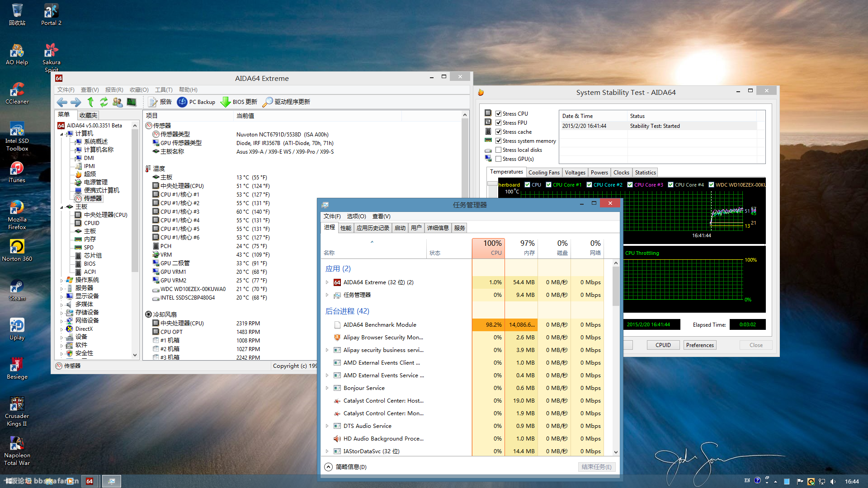Toggle the Stress system memory checkbox

(x=498, y=141)
